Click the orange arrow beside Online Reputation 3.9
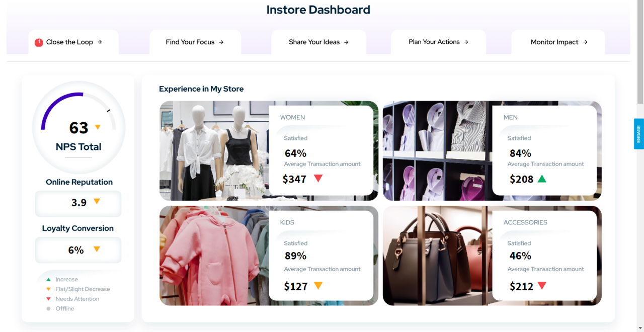The height and width of the screenshot is (332, 644). pos(97,202)
